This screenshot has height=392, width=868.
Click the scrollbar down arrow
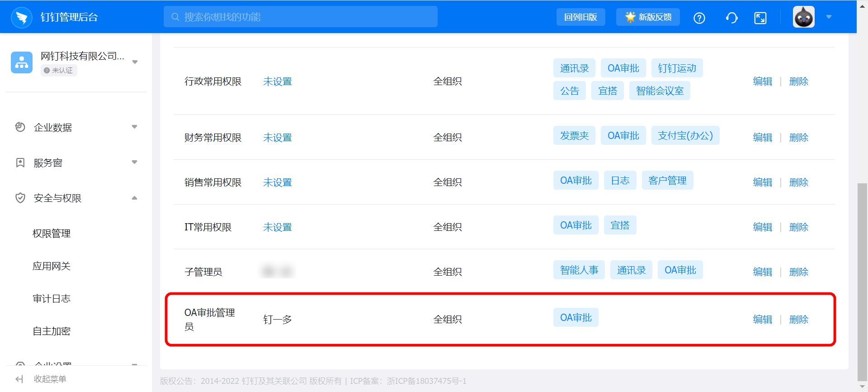863,387
